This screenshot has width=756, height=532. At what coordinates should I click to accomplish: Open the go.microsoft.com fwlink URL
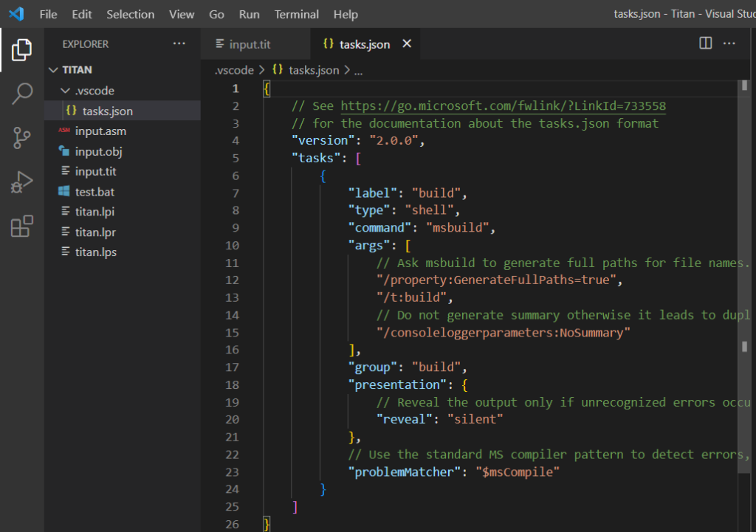click(503, 106)
